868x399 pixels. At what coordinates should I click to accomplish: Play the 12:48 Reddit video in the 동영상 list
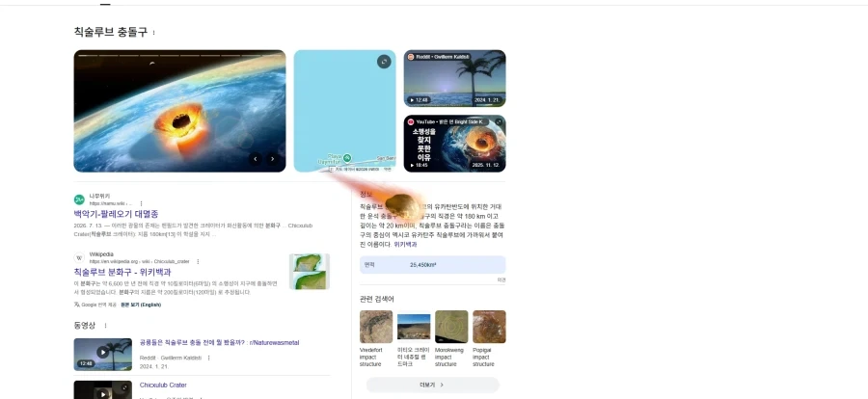[103, 354]
